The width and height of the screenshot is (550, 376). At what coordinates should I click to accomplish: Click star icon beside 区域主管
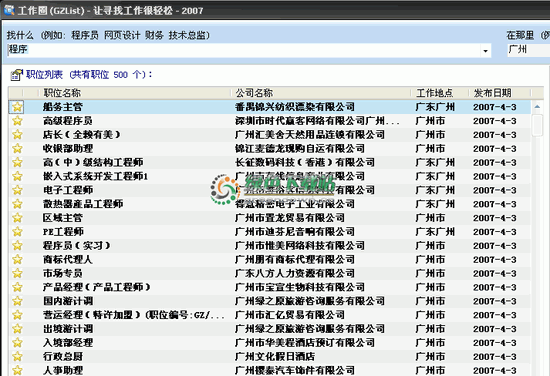(x=17, y=218)
